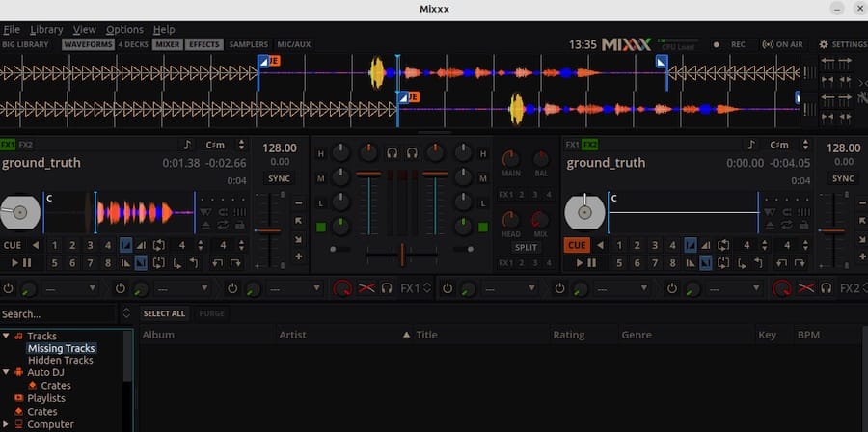Toggle reverse playback arrow on left deck
The height and width of the screenshot is (432, 868).
point(36,245)
